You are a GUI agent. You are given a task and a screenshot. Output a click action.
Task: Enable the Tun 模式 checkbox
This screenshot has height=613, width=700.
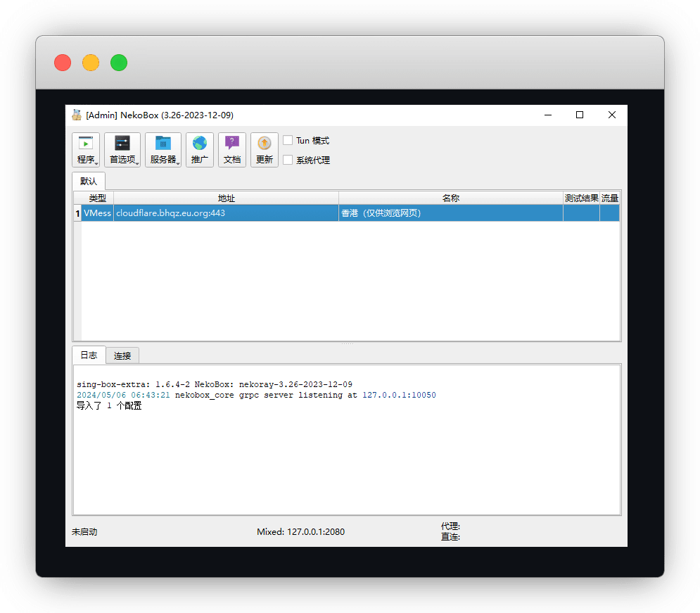[288, 141]
